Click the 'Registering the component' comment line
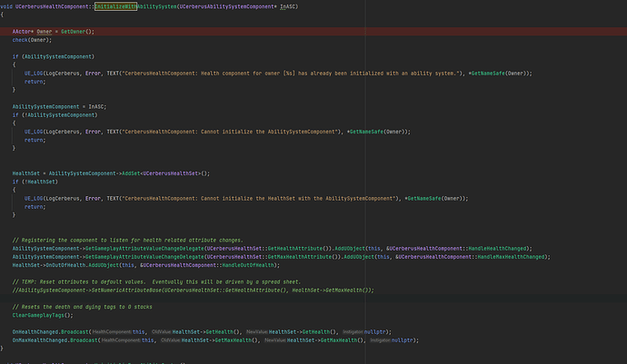Viewport: 627px width, 364px height. point(134,237)
